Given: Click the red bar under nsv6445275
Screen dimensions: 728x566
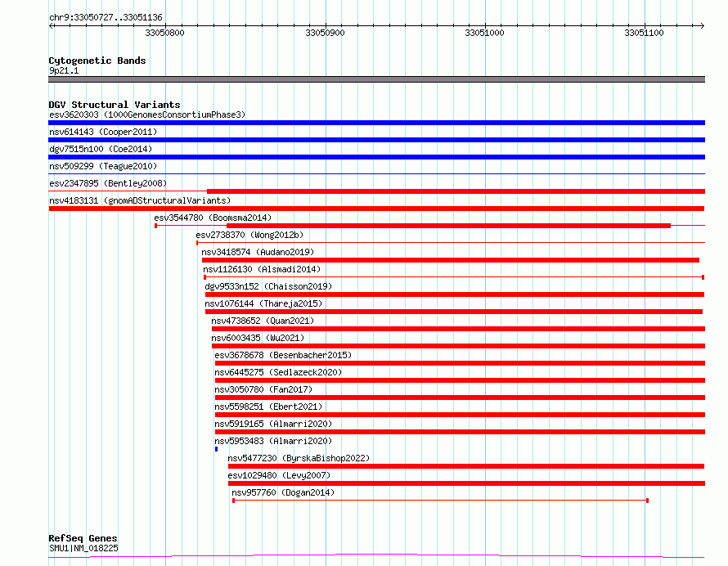Looking at the screenshot, I should pos(460,380).
